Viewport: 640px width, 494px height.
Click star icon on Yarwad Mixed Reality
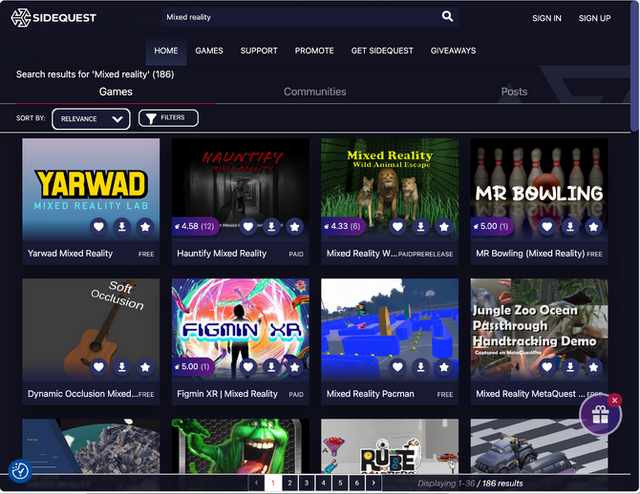[145, 226]
